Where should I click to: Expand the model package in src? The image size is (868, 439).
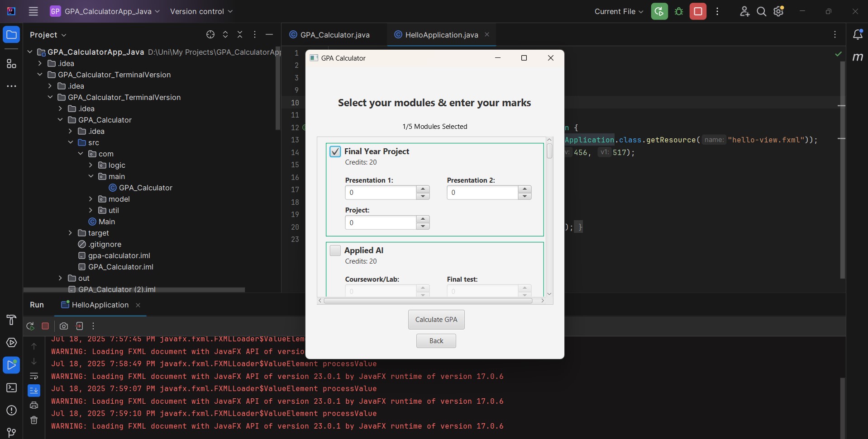coord(90,199)
